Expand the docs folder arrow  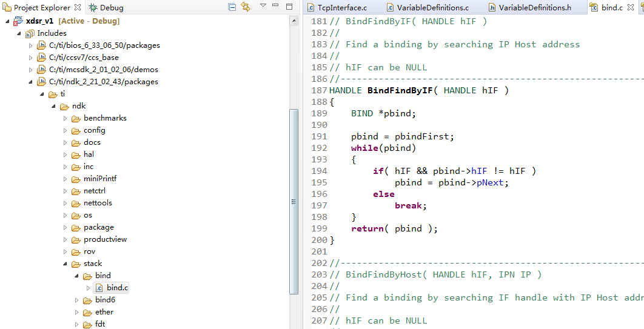coord(65,142)
